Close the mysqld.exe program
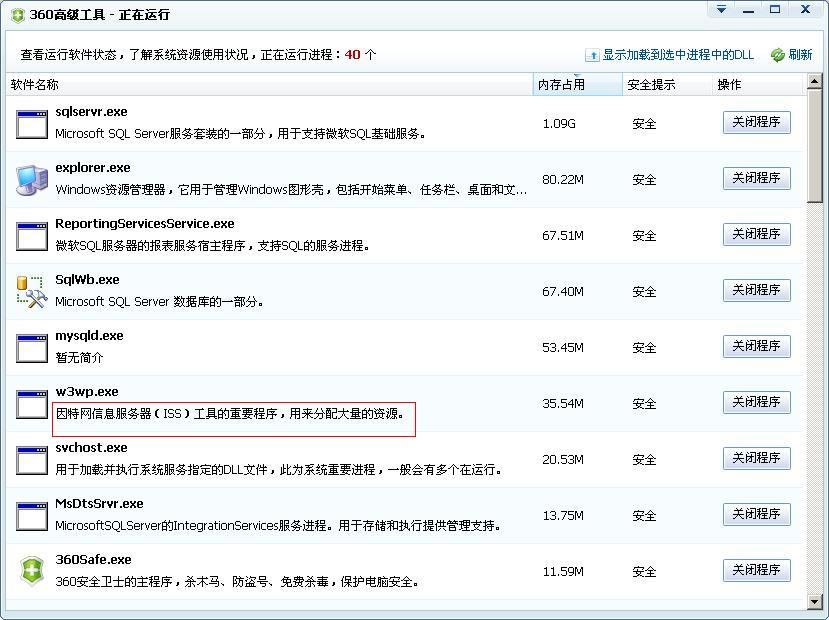829x620 pixels. point(757,346)
